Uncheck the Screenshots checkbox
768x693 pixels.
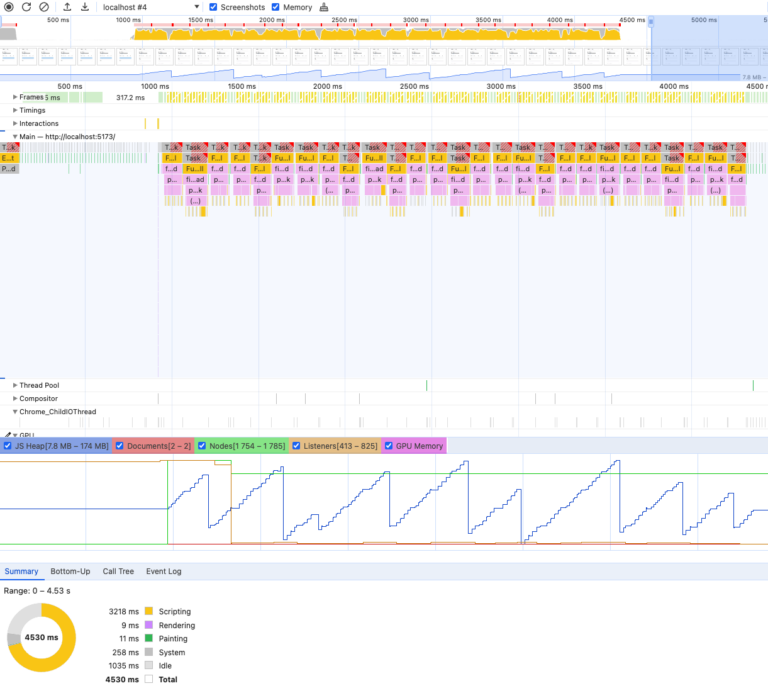click(x=213, y=7)
